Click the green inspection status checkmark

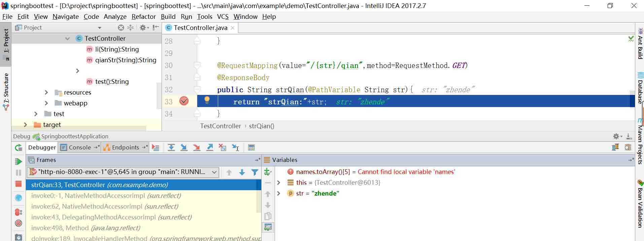pyautogui.click(x=631, y=39)
